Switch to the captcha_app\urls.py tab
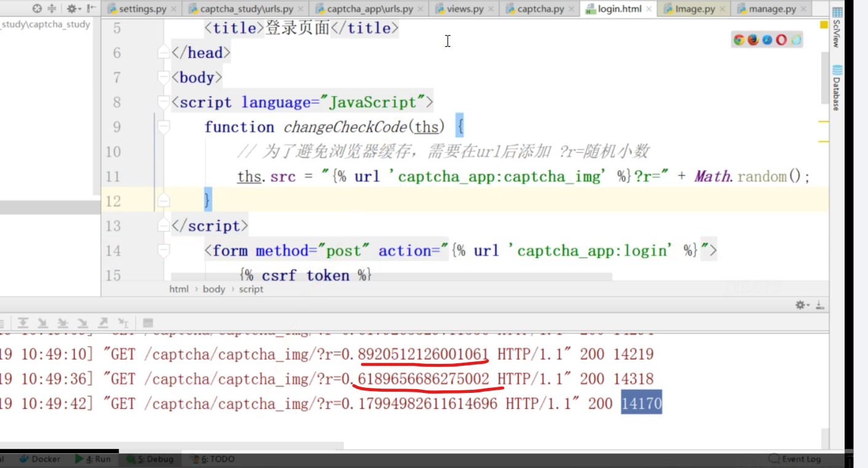Image resolution: width=868 pixels, height=468 pixels. pyautogui.click(x=370, y=9)
